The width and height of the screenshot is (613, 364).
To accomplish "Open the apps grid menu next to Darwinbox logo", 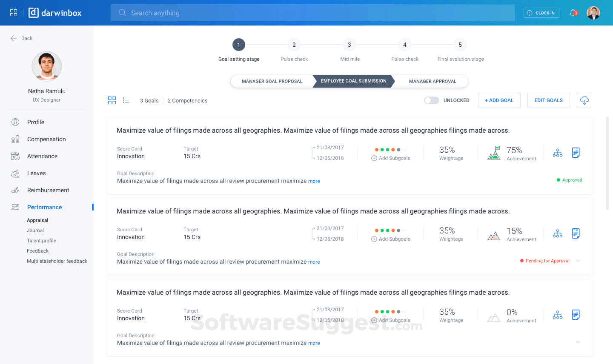I will (13, 12).
